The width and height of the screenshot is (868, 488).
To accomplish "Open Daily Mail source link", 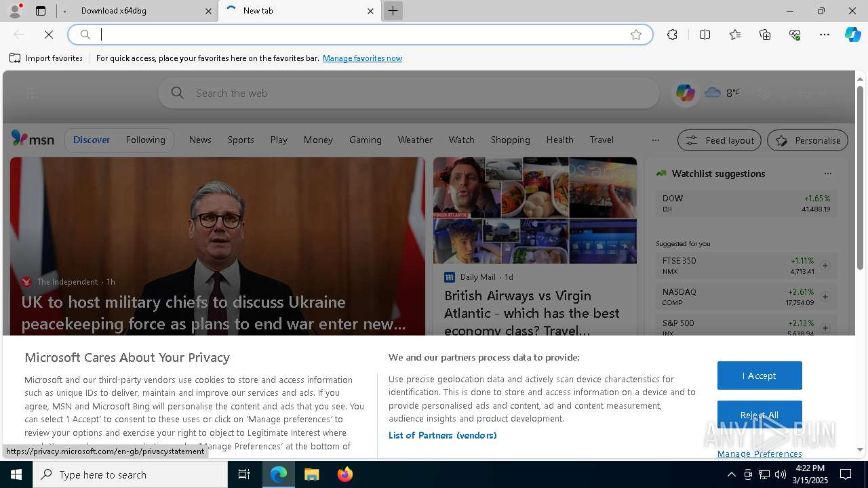I will (x=477, y=277).
